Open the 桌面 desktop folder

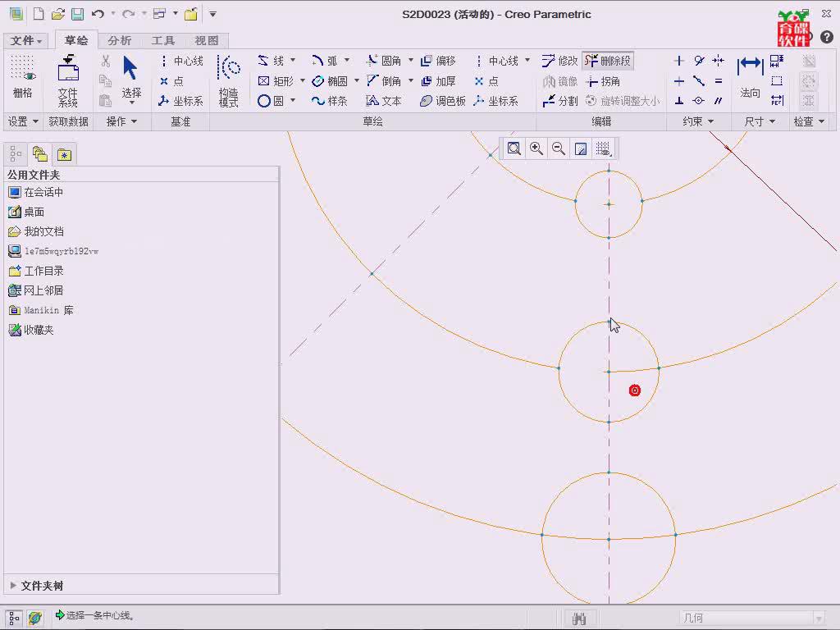point(27,212)
